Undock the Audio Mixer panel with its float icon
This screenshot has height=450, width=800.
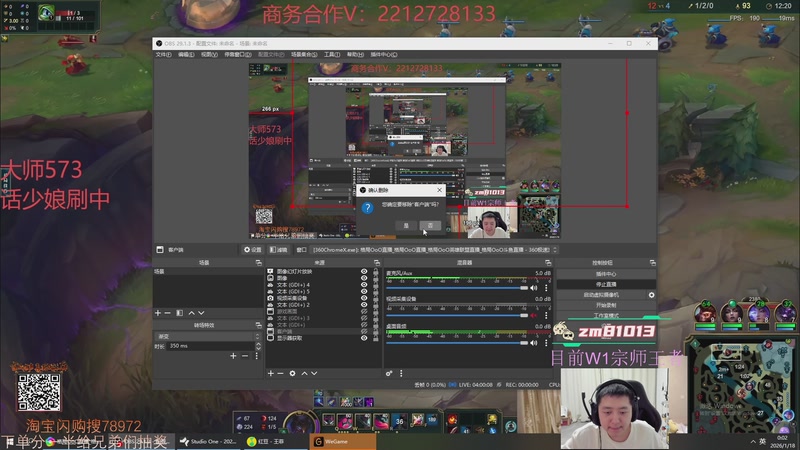click(548, 263)
